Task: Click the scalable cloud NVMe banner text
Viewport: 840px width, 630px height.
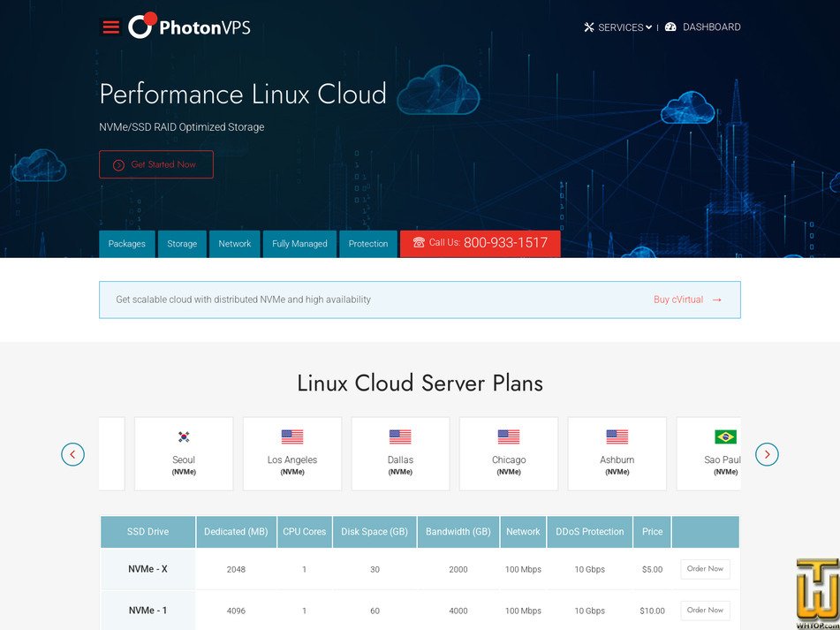Action: [x=243, y=300]
